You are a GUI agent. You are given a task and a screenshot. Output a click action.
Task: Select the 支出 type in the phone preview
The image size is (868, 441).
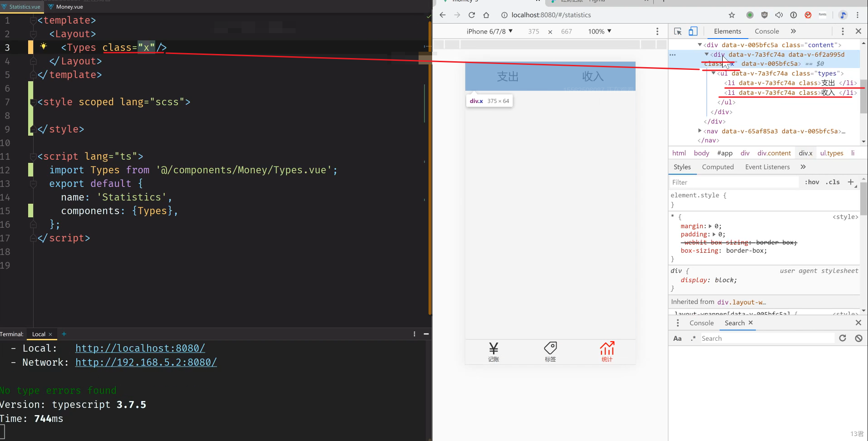508,77
